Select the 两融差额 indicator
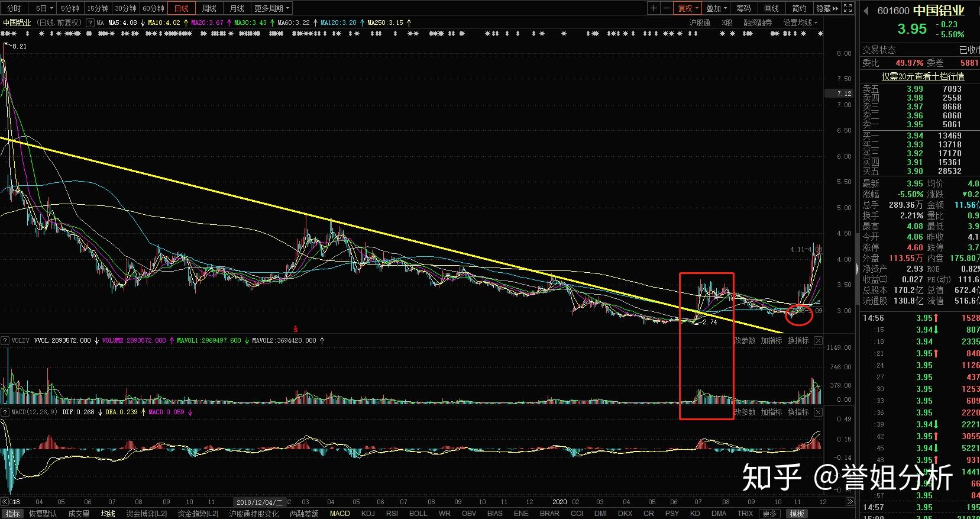This screenshot has height=519, width=980. pos(304,514)
